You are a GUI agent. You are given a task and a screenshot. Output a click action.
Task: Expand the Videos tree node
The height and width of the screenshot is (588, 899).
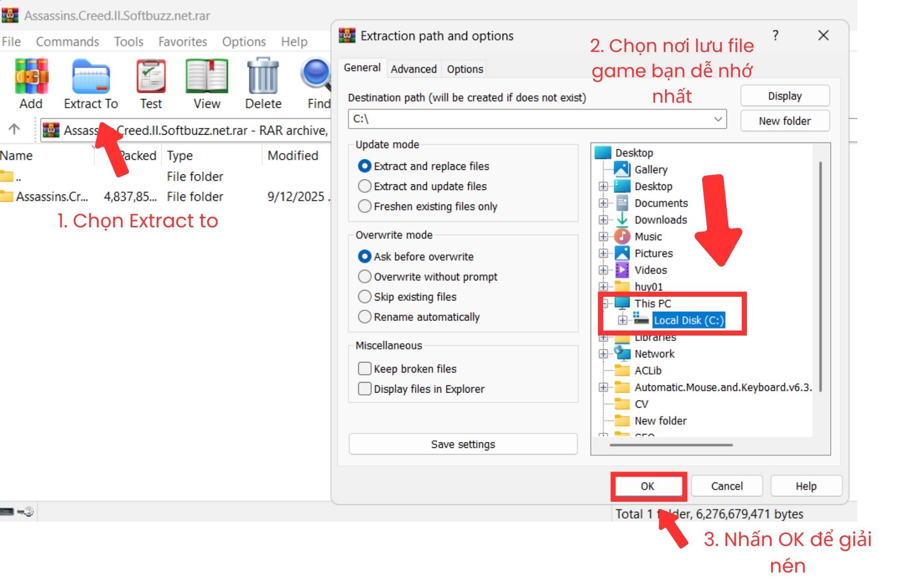[x=603, y=270]
